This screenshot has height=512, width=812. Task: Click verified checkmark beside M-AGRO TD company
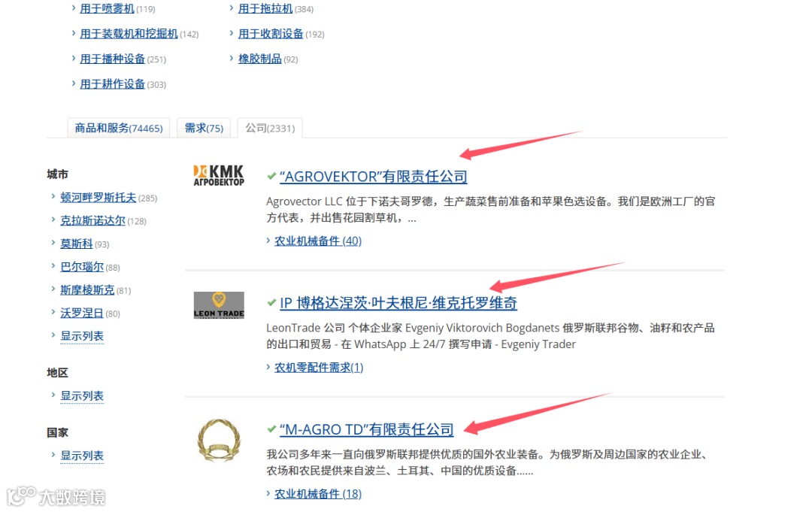tap(271, 429)
